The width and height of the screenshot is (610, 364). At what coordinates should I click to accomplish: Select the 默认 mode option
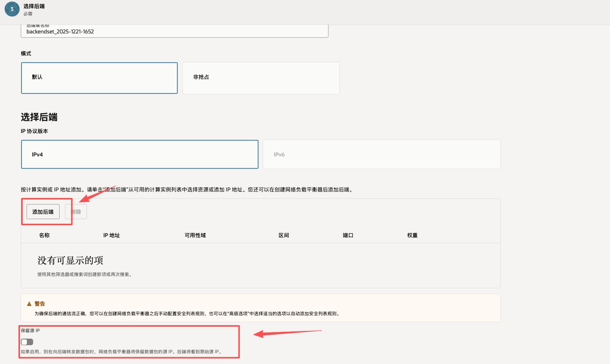99,78
